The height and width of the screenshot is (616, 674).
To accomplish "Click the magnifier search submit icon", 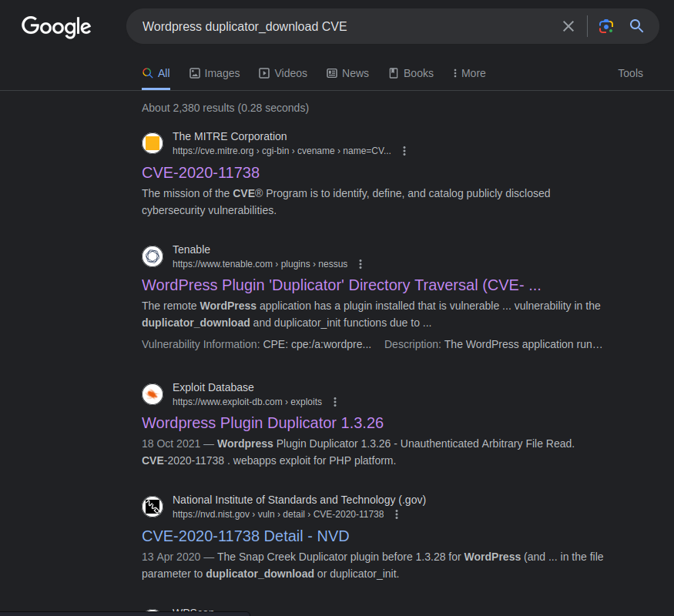I will pos(636,26).
